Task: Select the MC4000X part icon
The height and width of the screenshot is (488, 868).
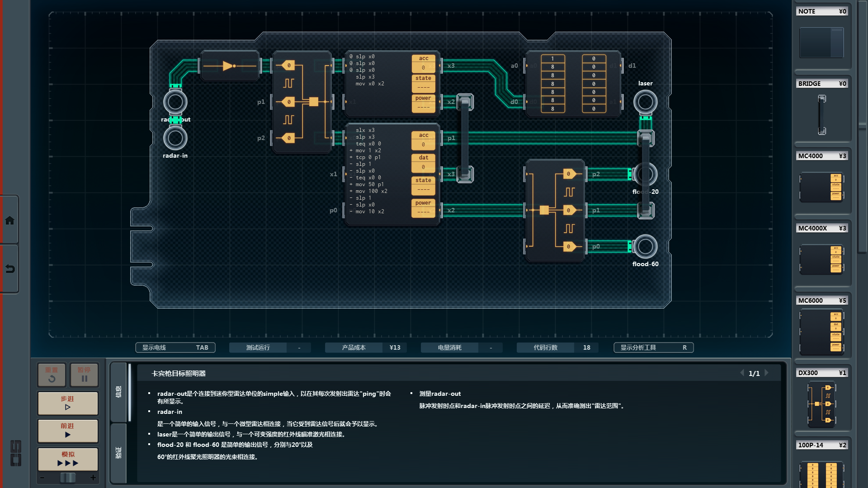Action: pyautogui.click(x=821, y=259)
